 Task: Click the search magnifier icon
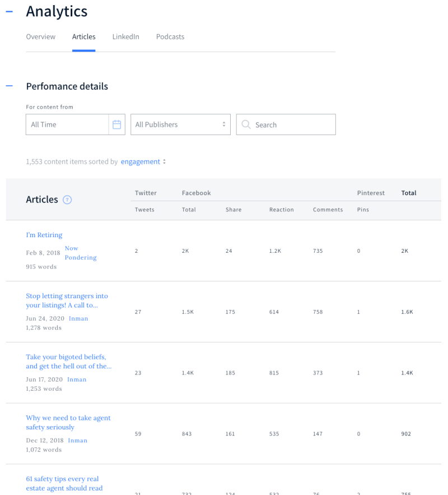[x=246, y=124]
